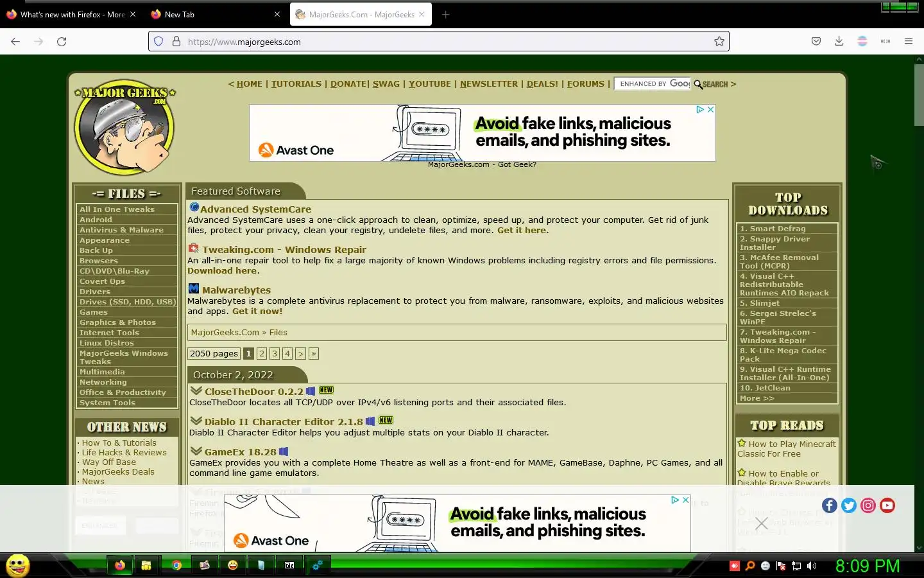Launch Chrome from the taskbar

(x=176, y=565)
